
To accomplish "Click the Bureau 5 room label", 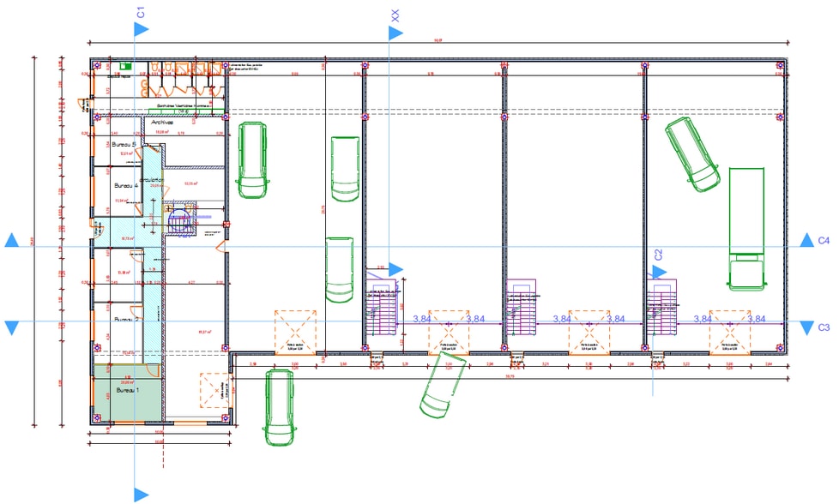I will click(x=125, y=145).
